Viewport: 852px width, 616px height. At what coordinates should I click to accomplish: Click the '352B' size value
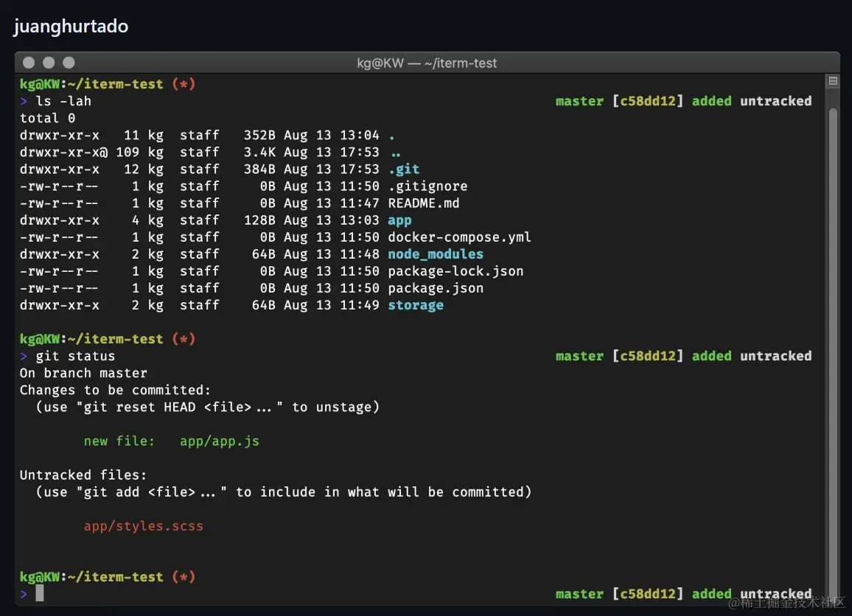click(x=259, y=136)
